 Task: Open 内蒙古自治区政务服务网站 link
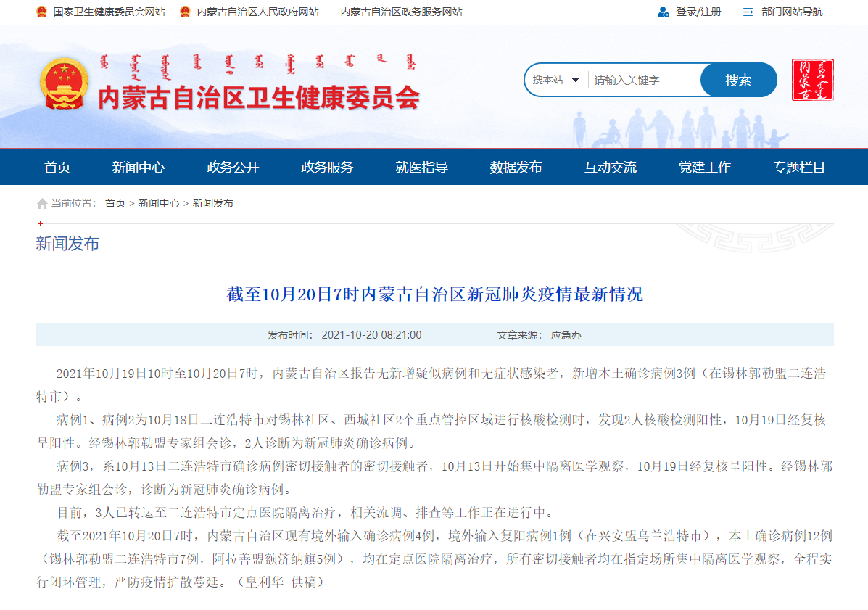pos(401,12)
